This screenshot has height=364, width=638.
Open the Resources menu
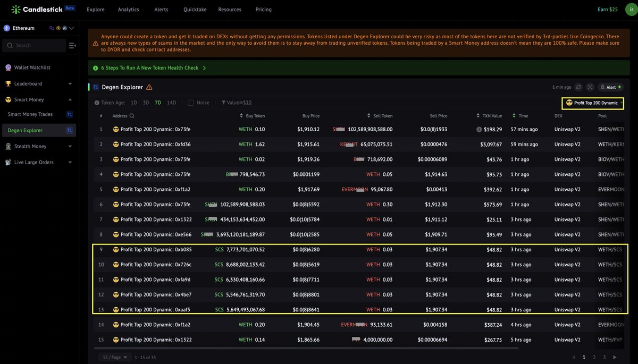[230, 10]
